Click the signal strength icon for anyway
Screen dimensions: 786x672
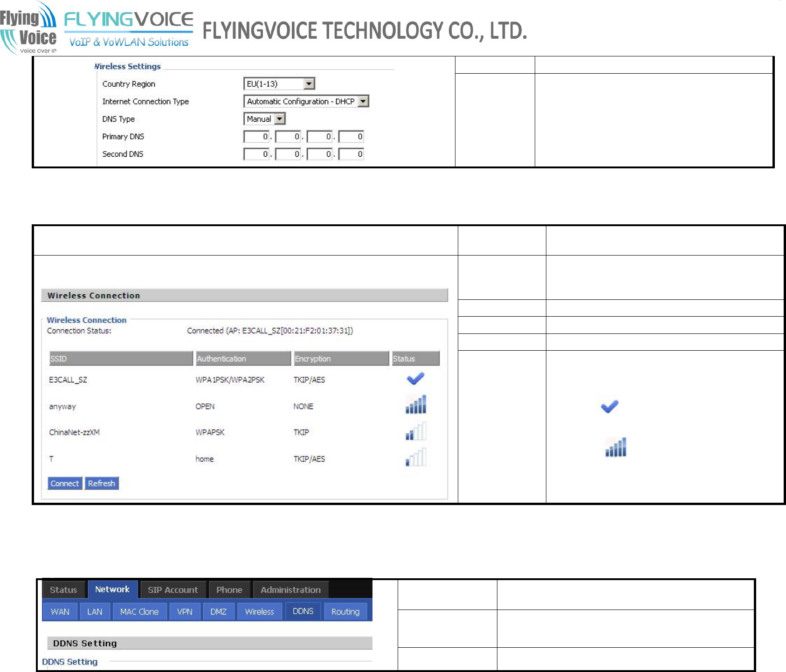coord(416,405)
